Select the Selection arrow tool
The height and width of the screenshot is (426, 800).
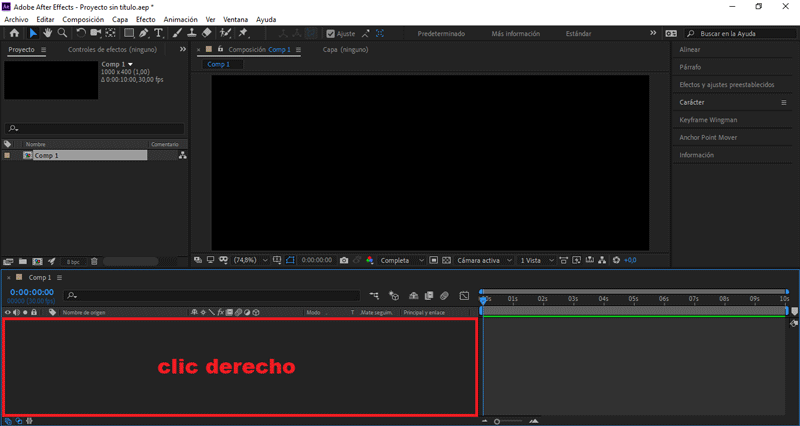pyautogui.click(x=33, y=33)
